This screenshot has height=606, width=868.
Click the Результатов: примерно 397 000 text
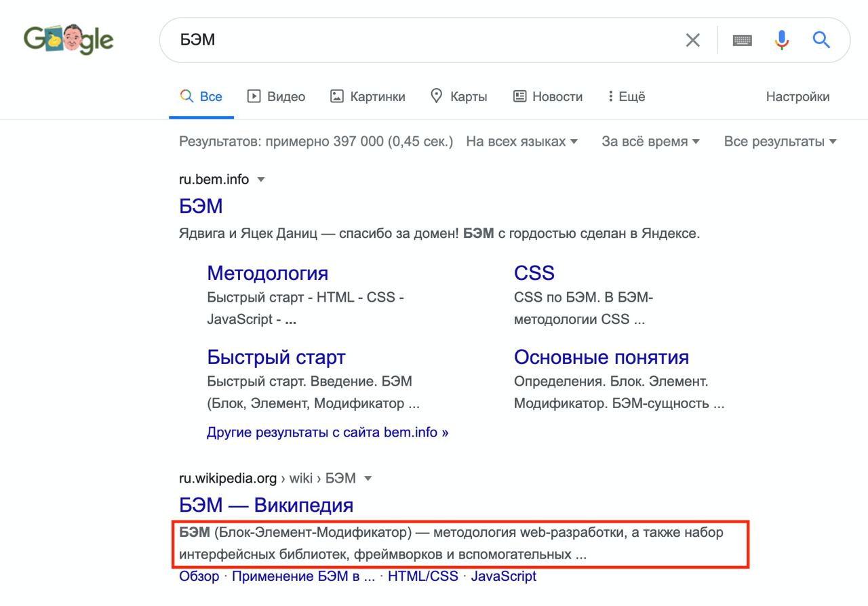[316, 142]
